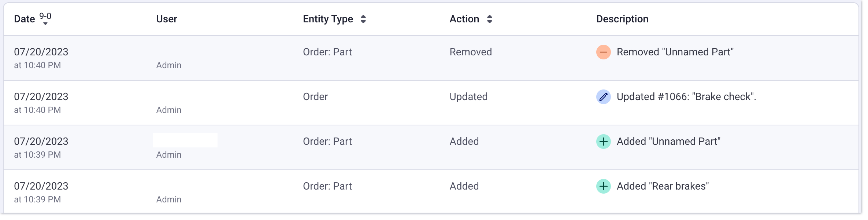The height and width of the screenshot is (220, 868).
Task: Click the User column header
Action: pyautogui.click(x=167, y=19)
